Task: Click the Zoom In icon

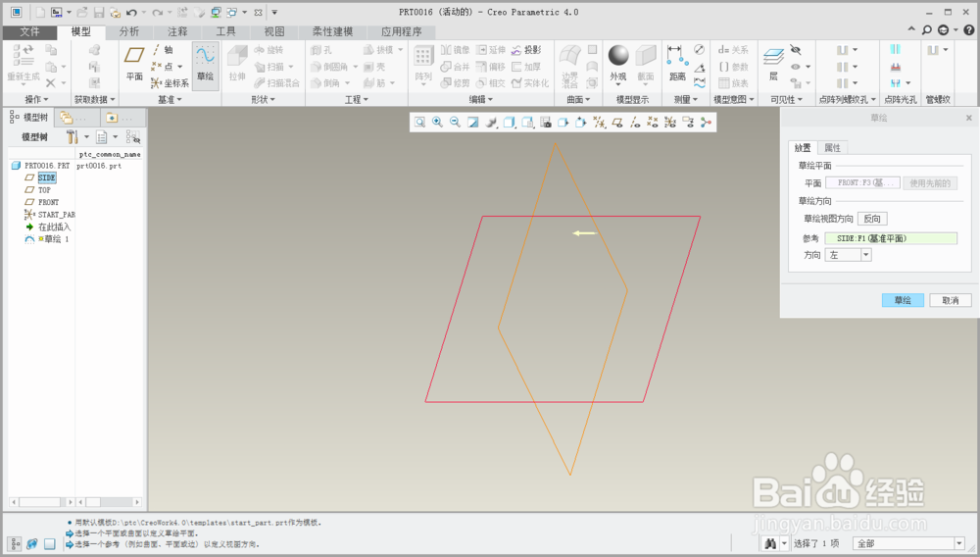Action: click(x=437, y=123)
